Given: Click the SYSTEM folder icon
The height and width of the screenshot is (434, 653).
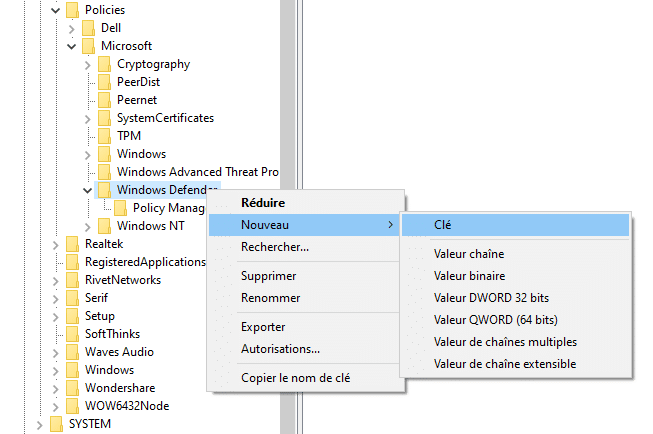Looking at the screenshot, I should (x=56, y=424).
